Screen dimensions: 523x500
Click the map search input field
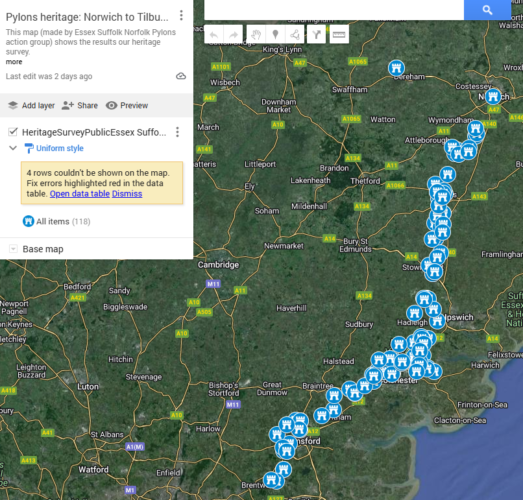pyautogui.click(x=334, y=10)
